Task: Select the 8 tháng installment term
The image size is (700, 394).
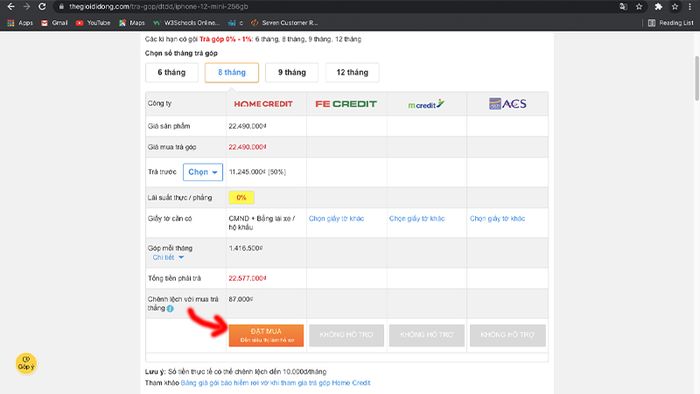Action: 232,72
